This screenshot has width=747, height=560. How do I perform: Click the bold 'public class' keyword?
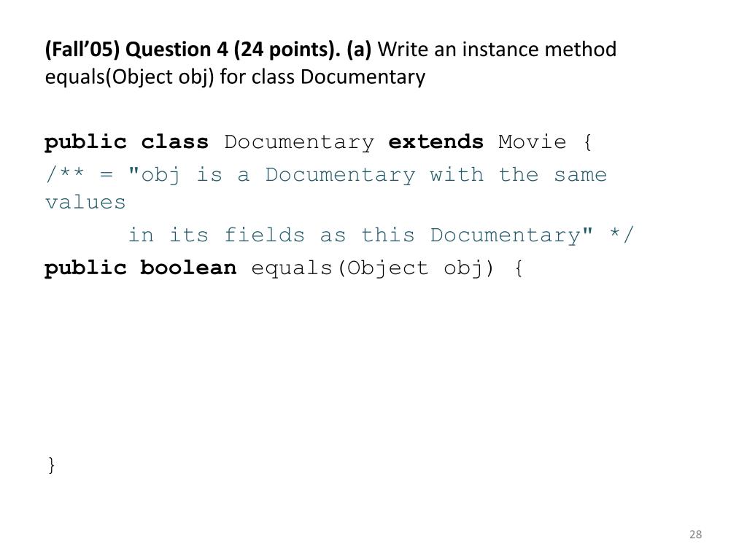tap(126, 142)
